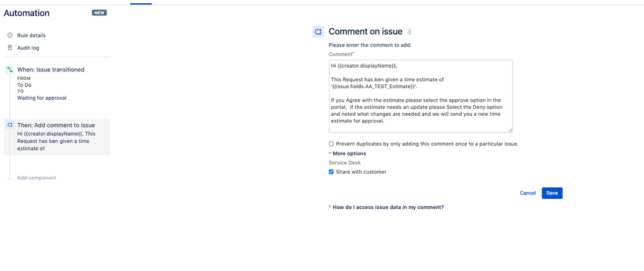Viewport: 644px width, 271px height.
Task: Open the Rule details menu item
Action: pyautogui.click(x=31, y=35)
